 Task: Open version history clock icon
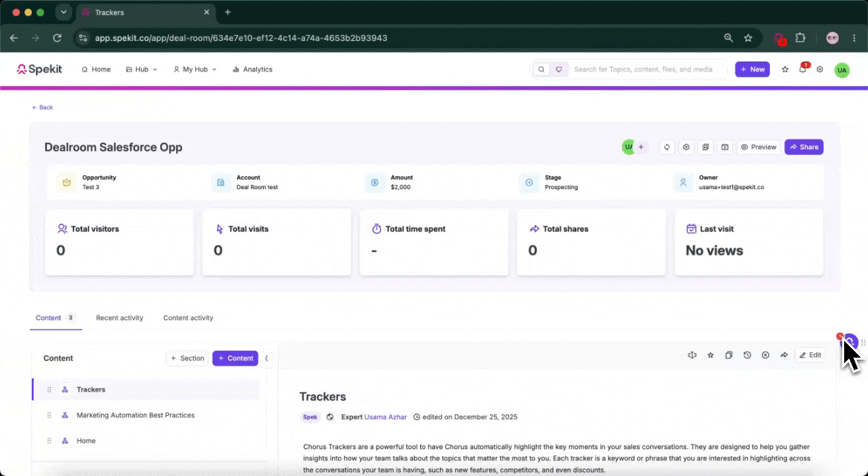pyautogui.click(x=747, y=355)
